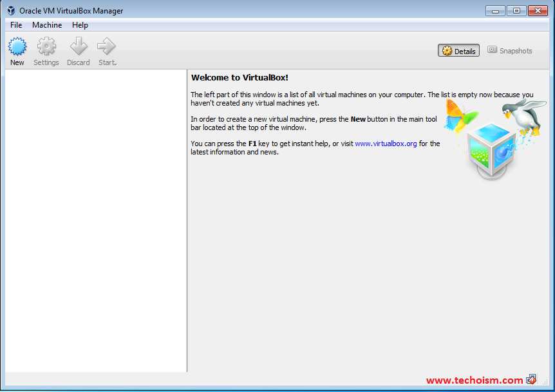Expand the Start button dropdown arrow
555x392 pixels.
[116, 64]
